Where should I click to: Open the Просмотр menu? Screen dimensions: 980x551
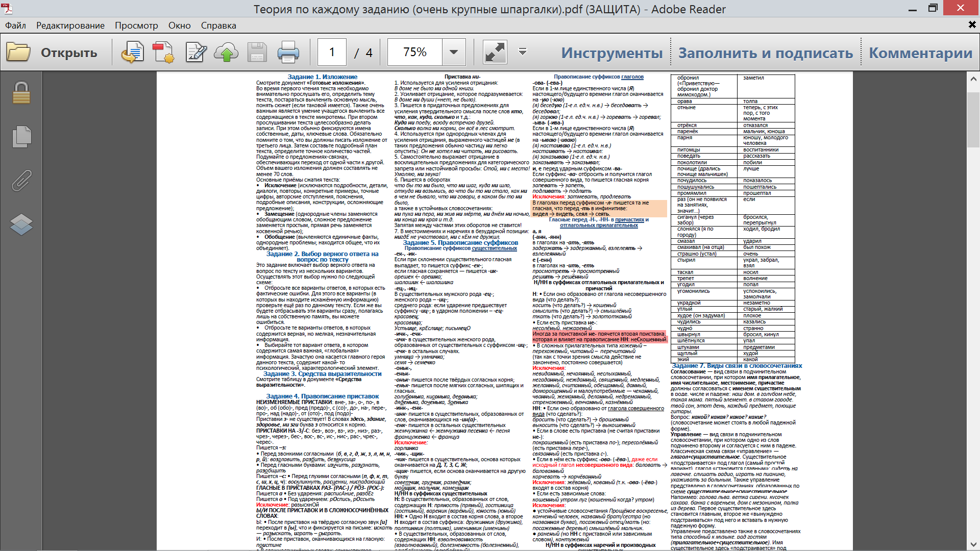tap(136, 26)
